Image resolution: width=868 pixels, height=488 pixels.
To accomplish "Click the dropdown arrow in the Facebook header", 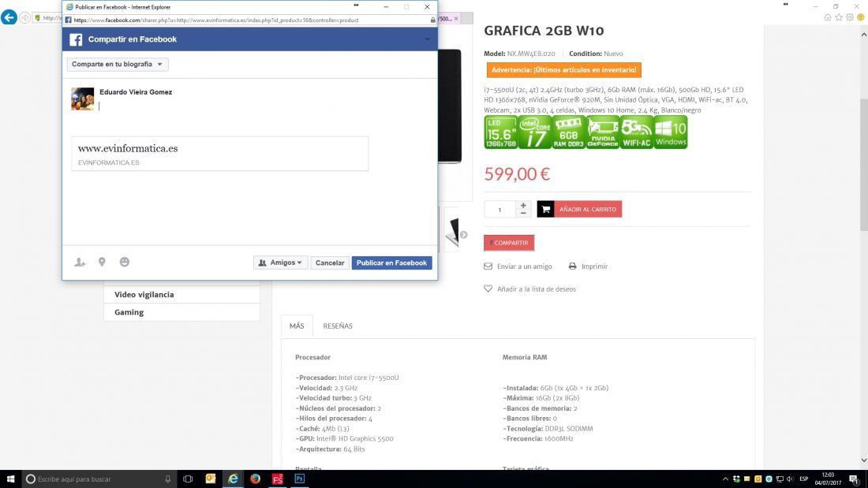I will pos(427,39).
